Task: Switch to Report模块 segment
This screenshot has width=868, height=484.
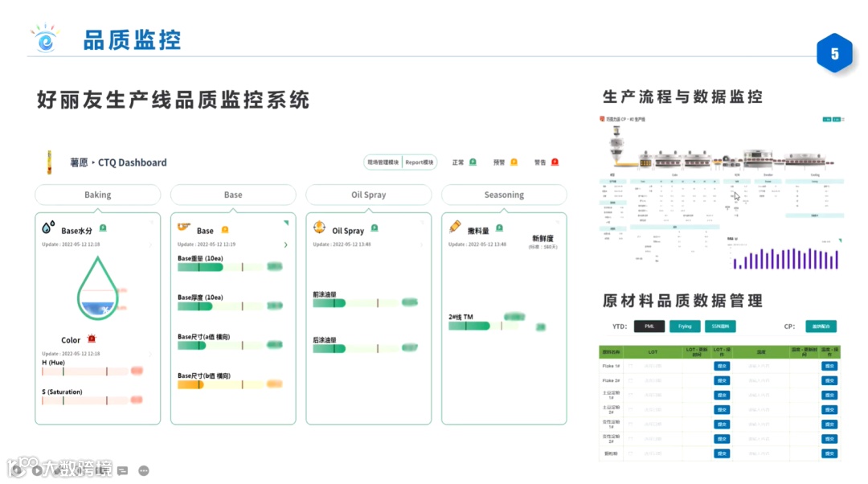Action: [x=419, y=162]
